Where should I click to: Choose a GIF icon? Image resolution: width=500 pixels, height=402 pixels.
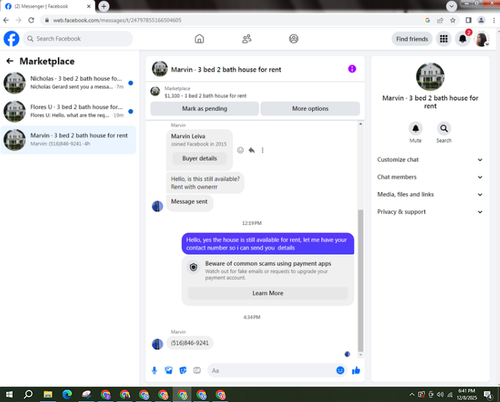pyautogui.click(x=197, y=370)
